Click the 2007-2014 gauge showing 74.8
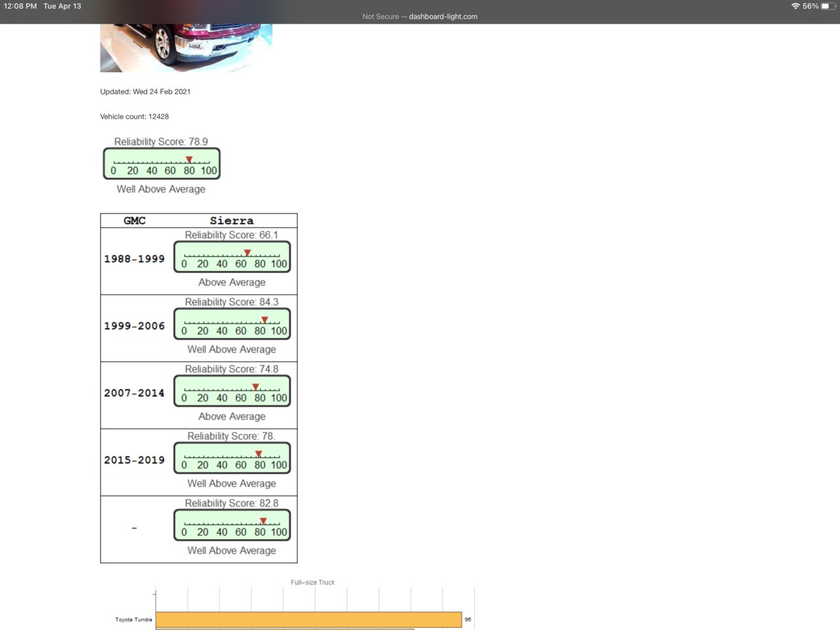 point(232,391)
